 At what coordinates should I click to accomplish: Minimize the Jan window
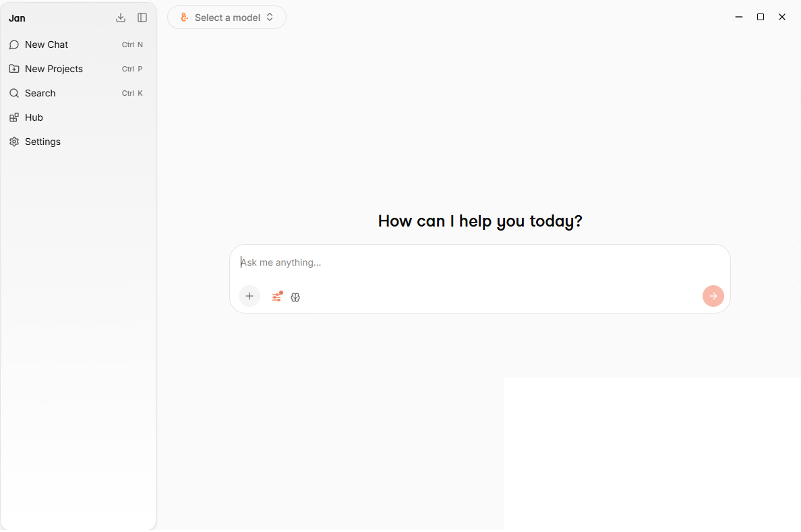(x=739, y=17)
